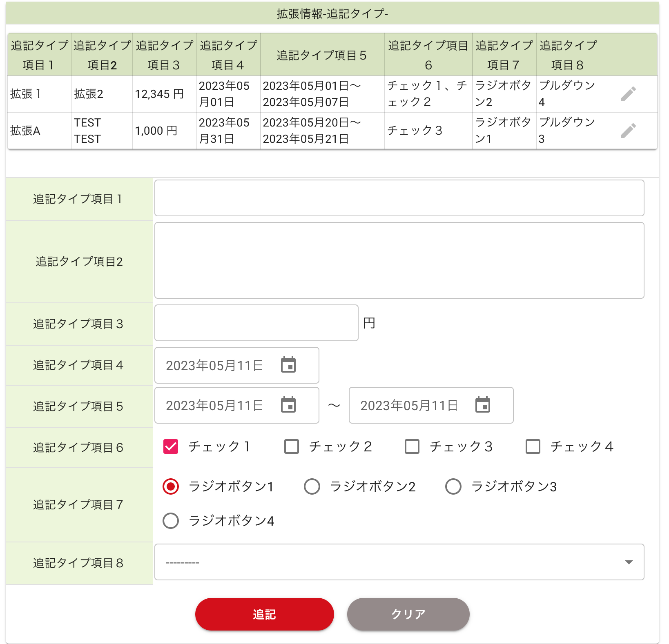Click the 追記タイプ項目３ yen amount field
Screen dimensions: 669x644
[256, 323]
